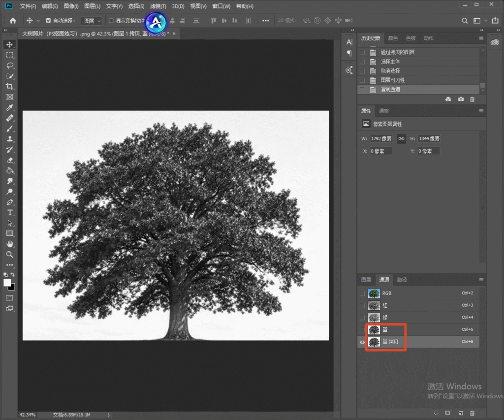Select the Smudge tool
The image size is (504, 420).
click(x=10, y=181)
